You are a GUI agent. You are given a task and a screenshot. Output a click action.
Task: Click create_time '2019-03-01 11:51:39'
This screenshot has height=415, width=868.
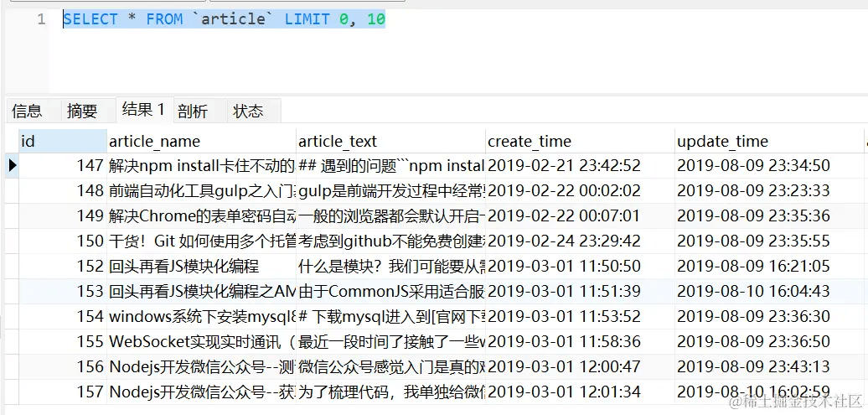click(x=580, y=291)
